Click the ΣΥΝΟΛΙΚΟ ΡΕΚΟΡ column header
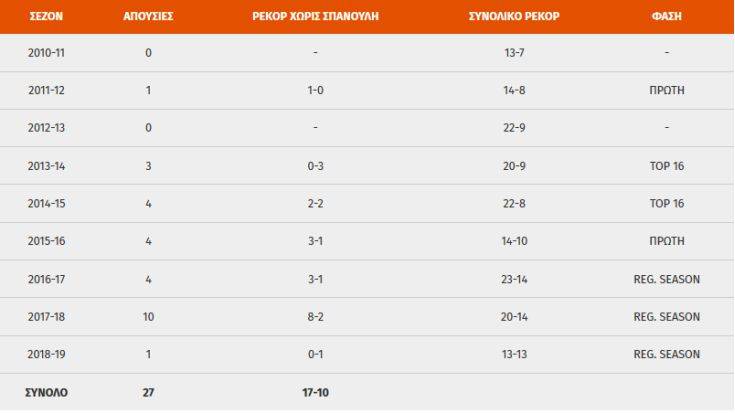Viewport: 735px width, 413px height. pyautogui.click(x=514, y=17)
